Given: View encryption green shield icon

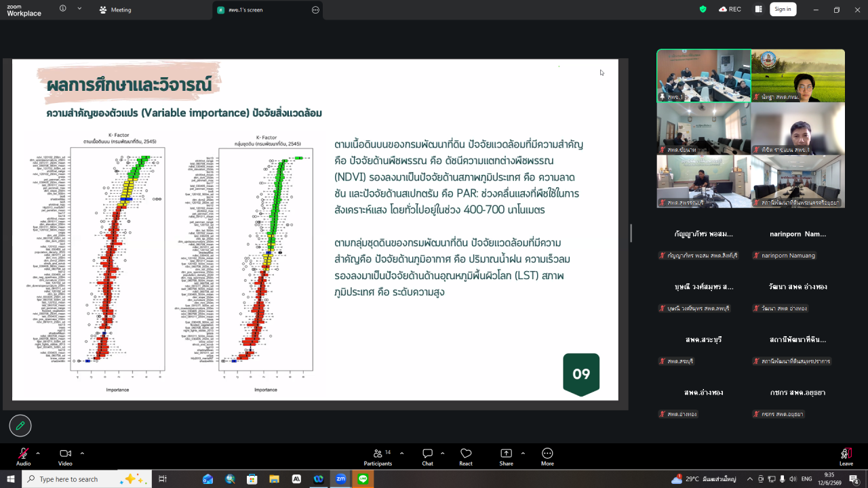Looking at the screenshot, I should pyautogui.click(x=703, y=9).
